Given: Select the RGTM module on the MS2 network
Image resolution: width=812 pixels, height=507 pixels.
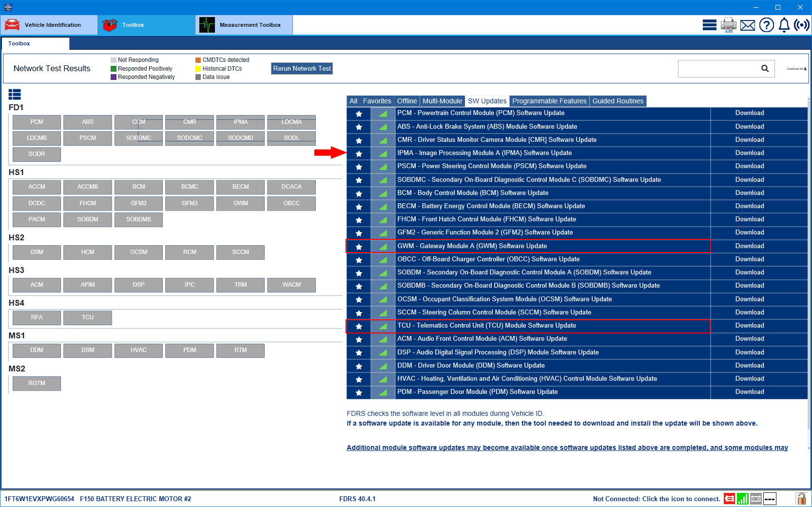Looking at the screenshot, I should pos(37,383).
